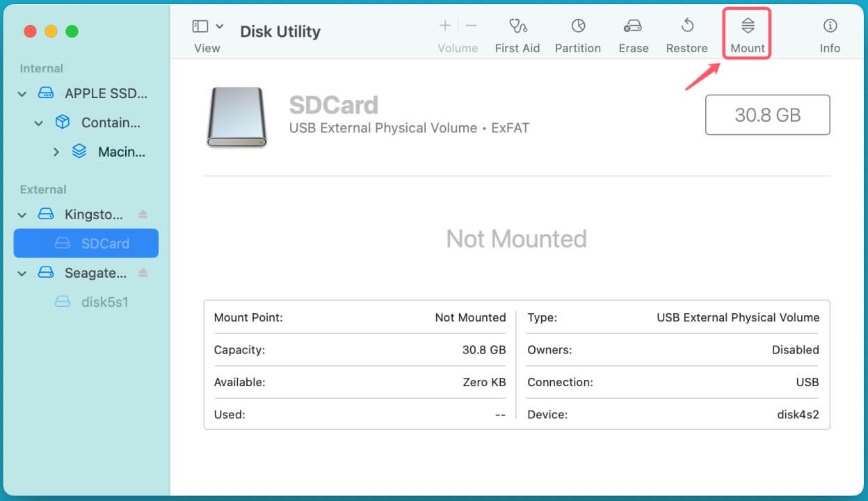This screenshot has height=501, width=868.
Task: Open the View options dropdown
Action: click(219, 25)
